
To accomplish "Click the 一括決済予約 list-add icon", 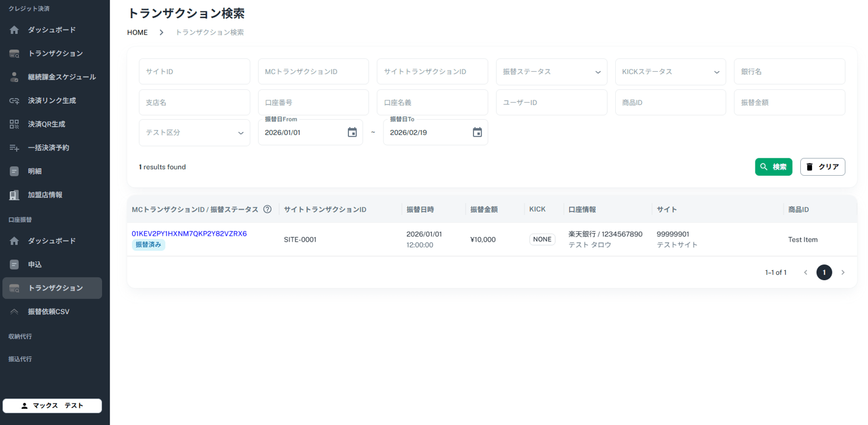I will pyautogui.click(x=15, y=148).
